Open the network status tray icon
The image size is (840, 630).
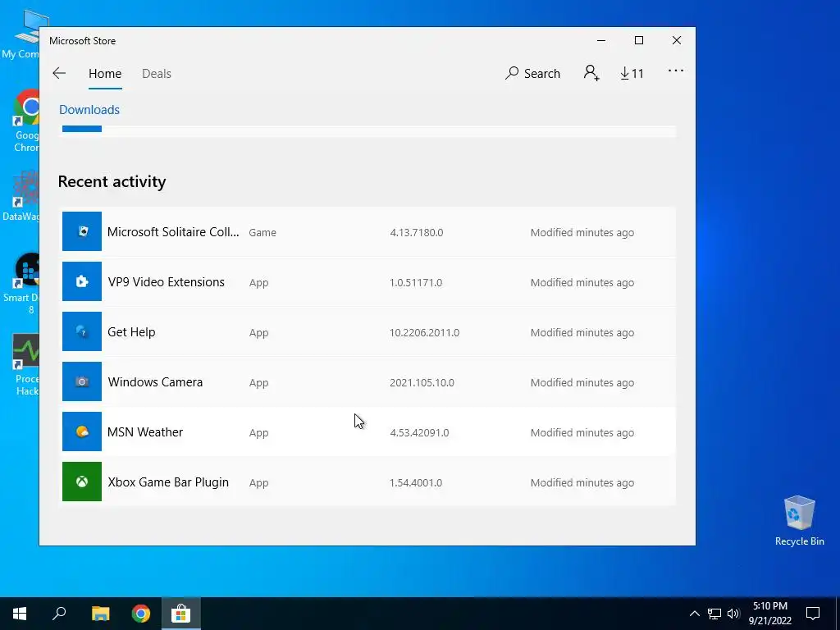[x=714, y=614]
